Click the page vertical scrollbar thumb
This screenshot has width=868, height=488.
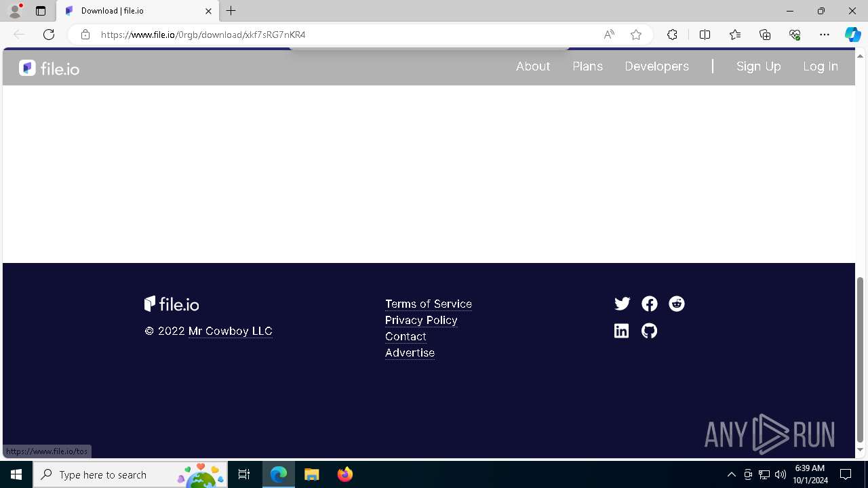pyautogui.click(x=861, y=359)
